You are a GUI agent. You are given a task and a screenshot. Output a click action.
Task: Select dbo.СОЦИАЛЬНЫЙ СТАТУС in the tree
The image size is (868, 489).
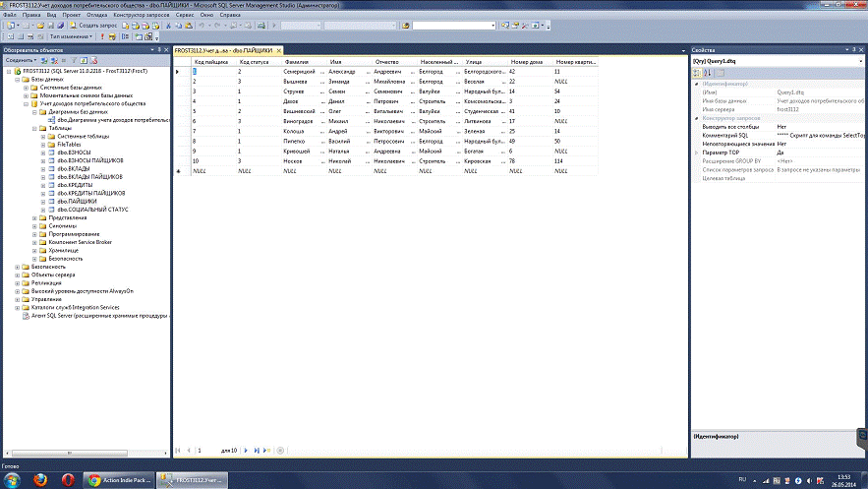pyautogui.click(x=92, y=210)
